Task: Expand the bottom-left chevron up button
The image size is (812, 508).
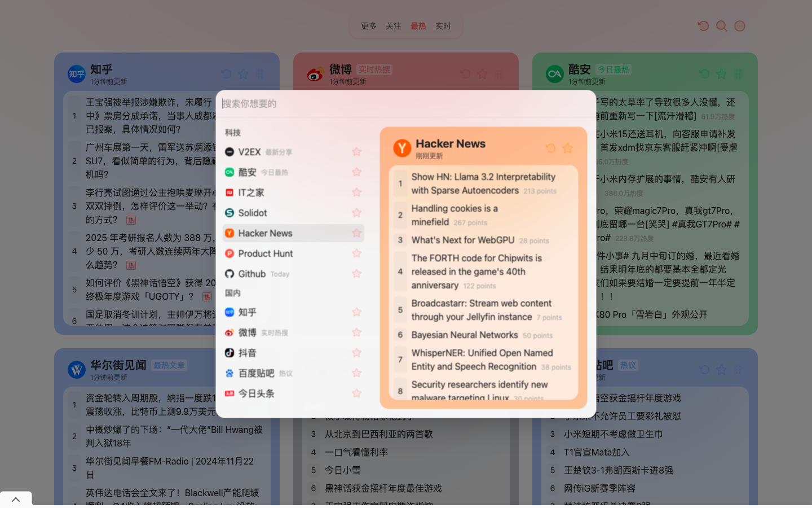Action: pos(16,499)
